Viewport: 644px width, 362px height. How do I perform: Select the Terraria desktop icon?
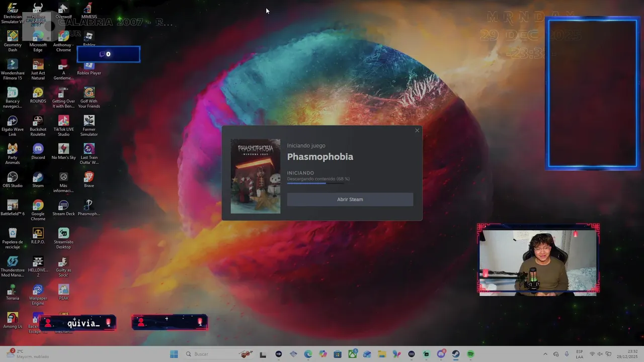[x=13, y=292]
